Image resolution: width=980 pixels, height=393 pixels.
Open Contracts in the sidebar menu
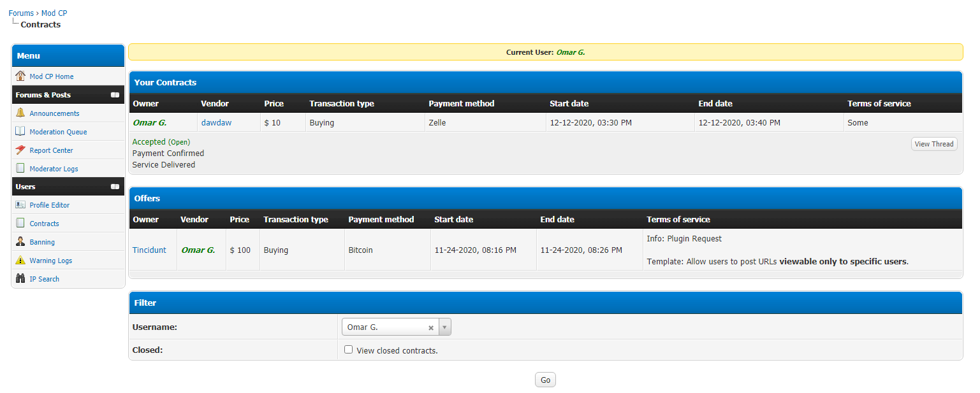tap(44, 224)
